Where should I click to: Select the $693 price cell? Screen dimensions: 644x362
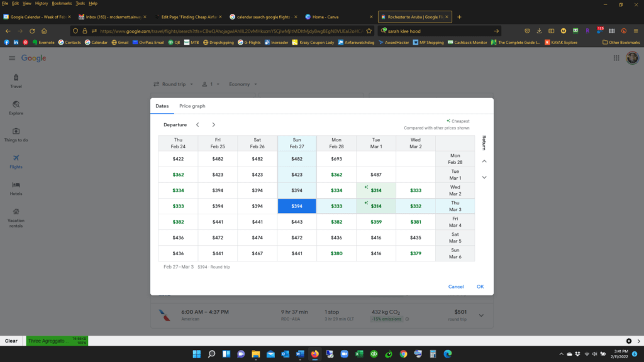(x=336, y=159)
